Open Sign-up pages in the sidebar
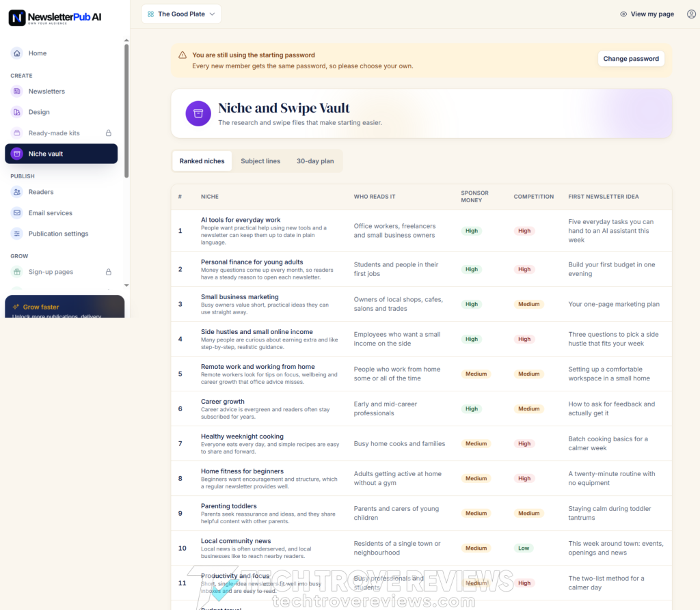Image resolution: width=700 pixels, height=610 pixels. [61, 272]
